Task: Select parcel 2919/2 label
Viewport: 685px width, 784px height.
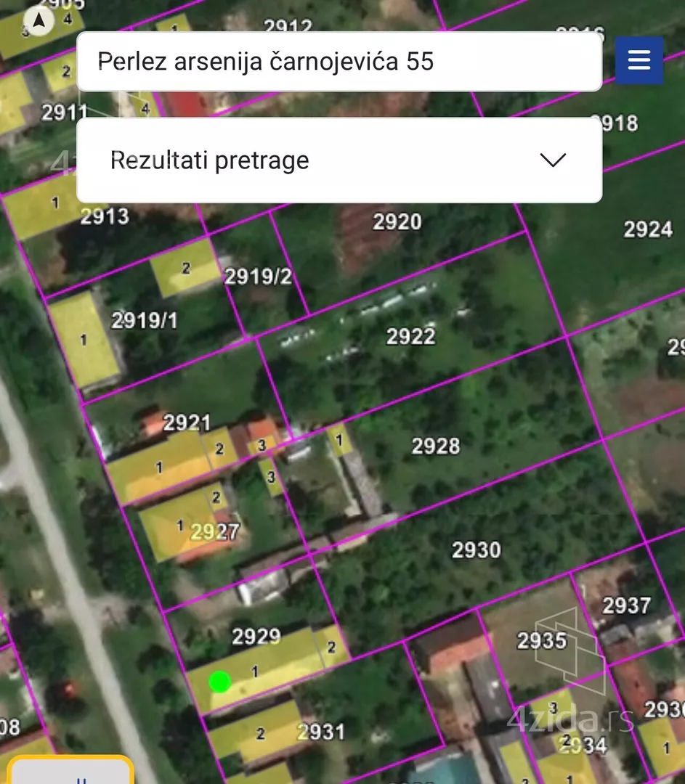Action: tap(258, 277)
